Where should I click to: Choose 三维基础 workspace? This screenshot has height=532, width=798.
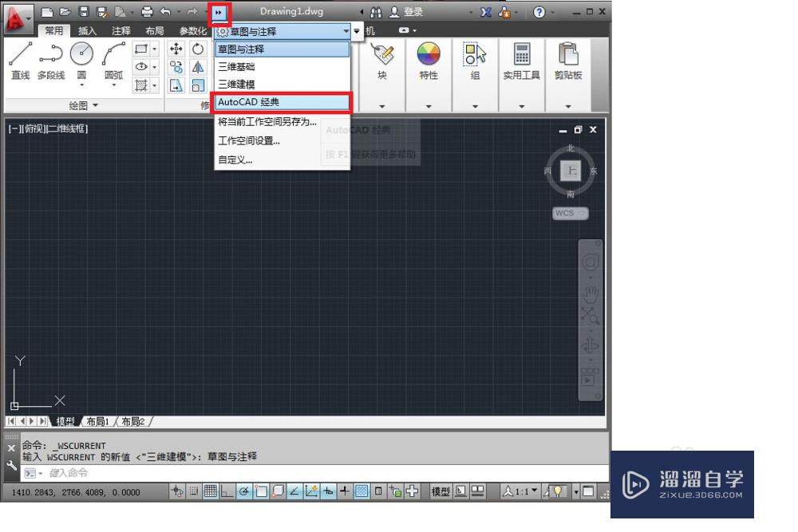[282, 67]
